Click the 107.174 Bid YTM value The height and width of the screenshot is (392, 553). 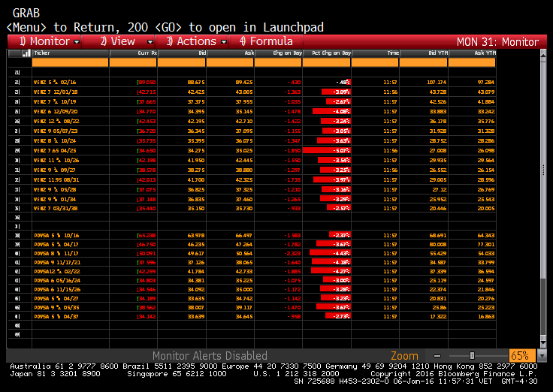pos(437,82)
